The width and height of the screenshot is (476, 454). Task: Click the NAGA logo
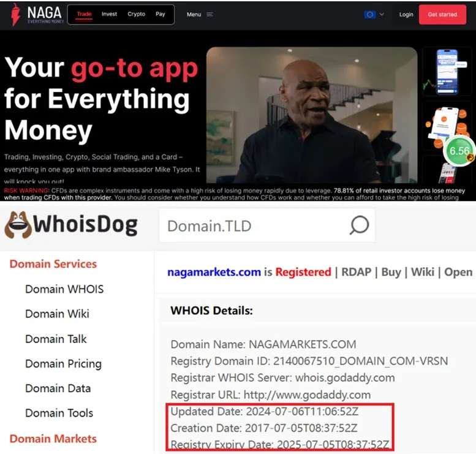[x=37, y=14]
